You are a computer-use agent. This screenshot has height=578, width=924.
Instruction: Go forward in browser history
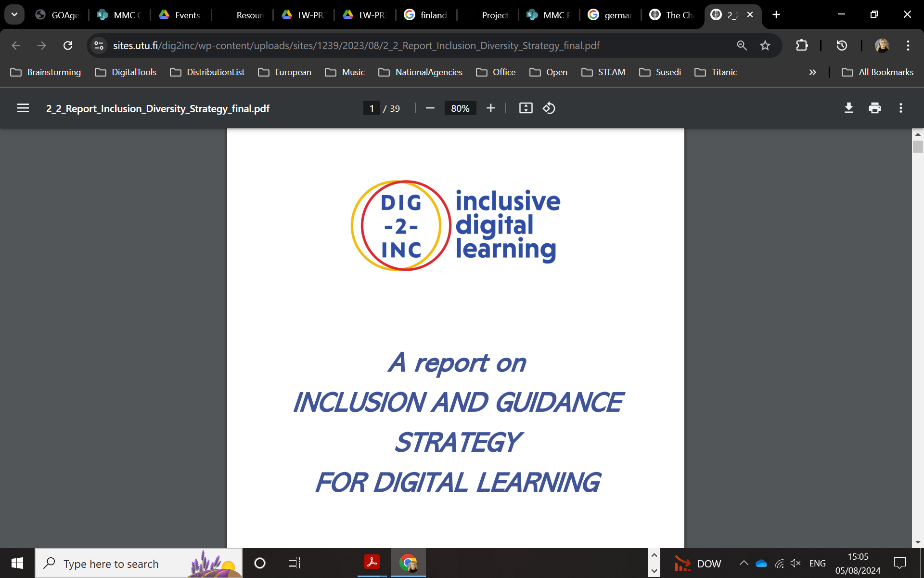(x=42, y=45)
